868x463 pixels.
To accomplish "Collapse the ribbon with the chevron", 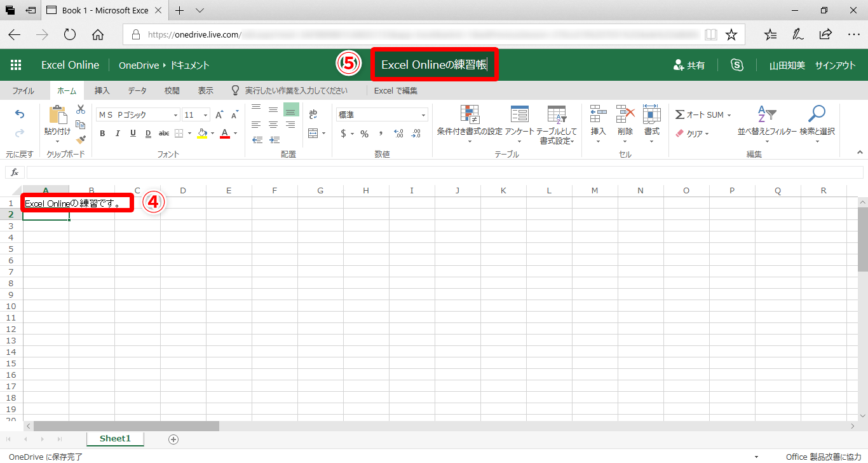I will pos(860,153).
